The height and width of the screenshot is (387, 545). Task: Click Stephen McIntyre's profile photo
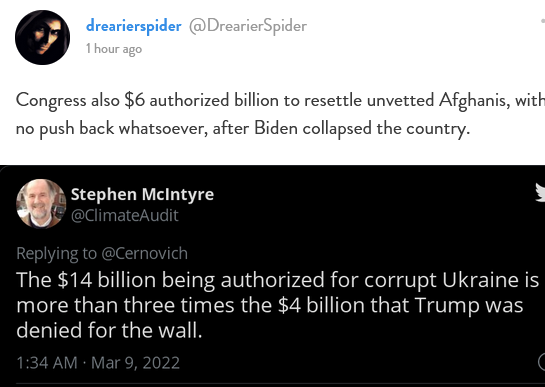coord(41,204)
